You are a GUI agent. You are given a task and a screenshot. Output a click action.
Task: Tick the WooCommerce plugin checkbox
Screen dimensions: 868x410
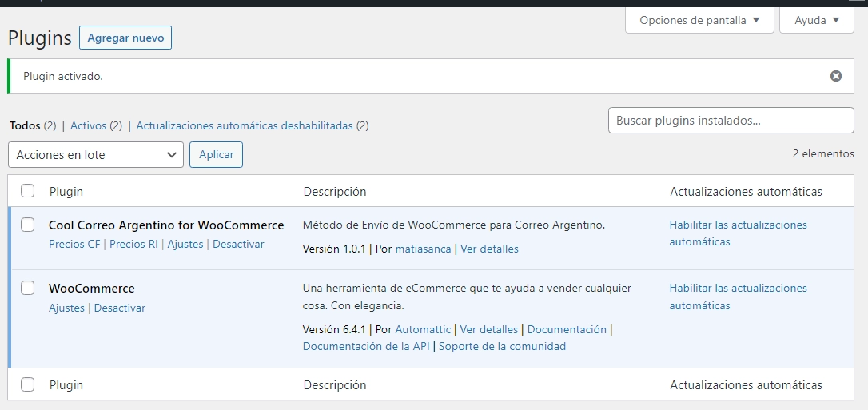pos(28,288)
